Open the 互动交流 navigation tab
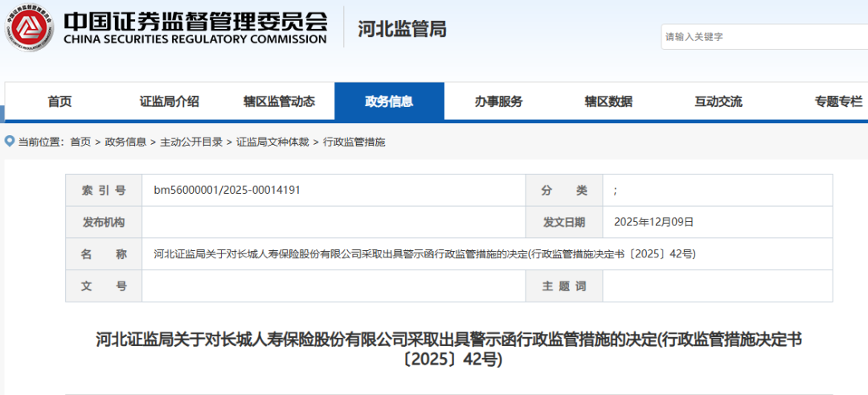The width and height of the screenshot is (868, 395). (x=719, y=101)
